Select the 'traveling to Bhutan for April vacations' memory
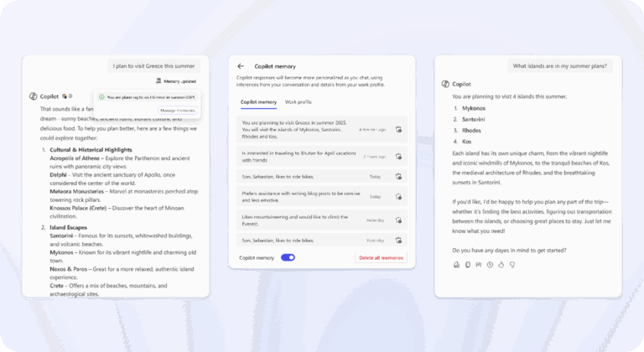Screen dimensions: 644x352 322,157
